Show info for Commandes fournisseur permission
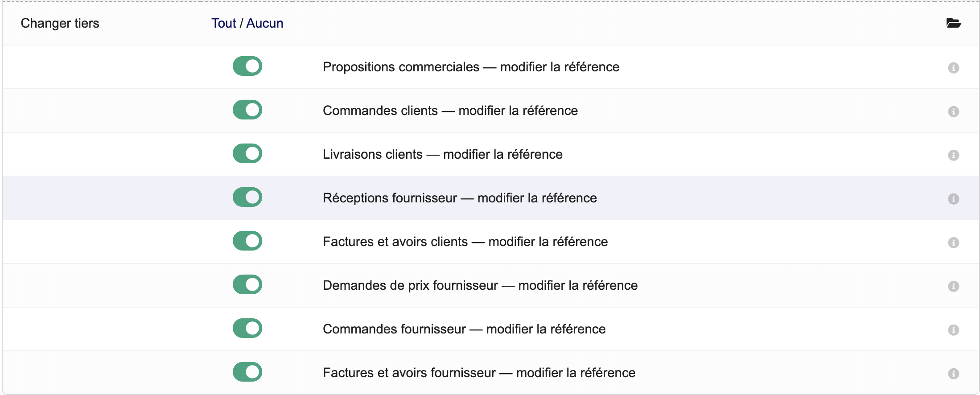Viewport: 980px width, 395px height. pos(954,330)
